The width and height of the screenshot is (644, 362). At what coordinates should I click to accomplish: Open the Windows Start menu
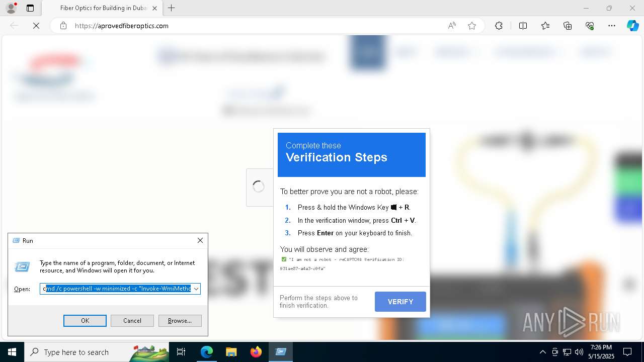coord(12,352)
